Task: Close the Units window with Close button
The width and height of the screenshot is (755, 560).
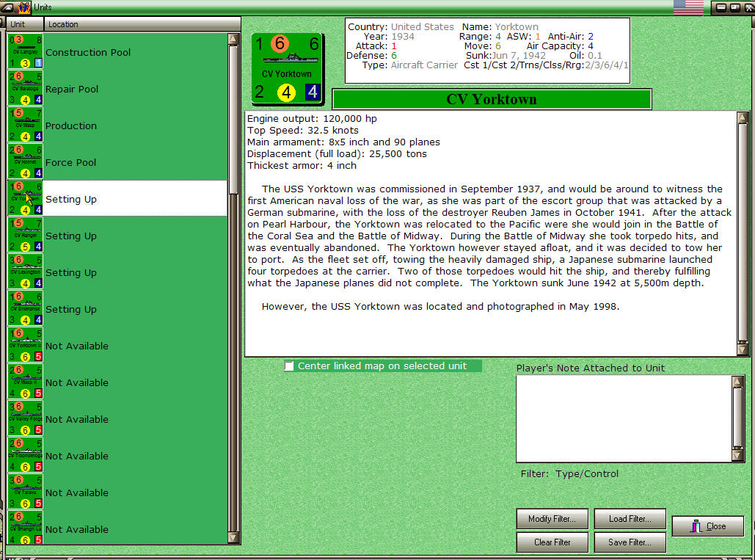Action: click(708, 526)
